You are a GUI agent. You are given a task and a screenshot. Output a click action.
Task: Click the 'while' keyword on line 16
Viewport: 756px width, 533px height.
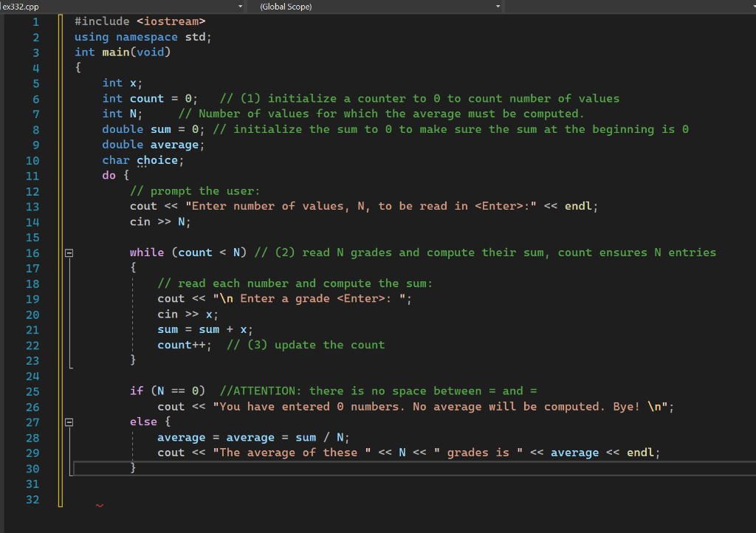(x=147, y=252)
